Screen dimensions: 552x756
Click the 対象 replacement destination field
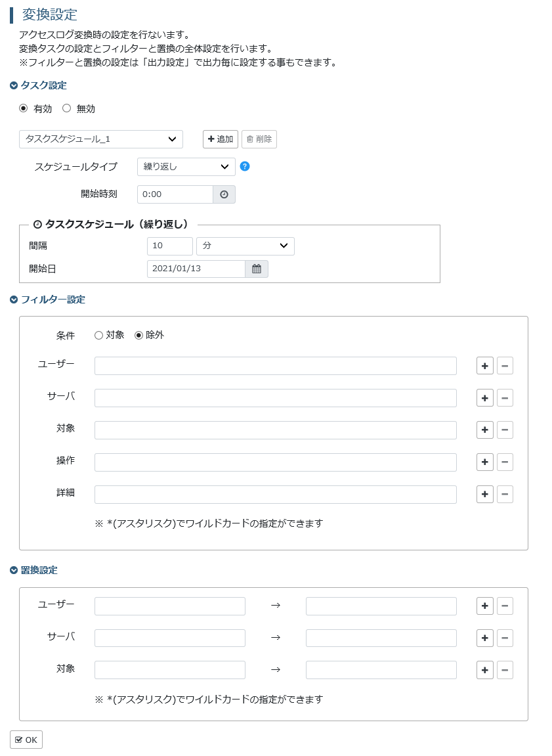(x=381, y=670)
